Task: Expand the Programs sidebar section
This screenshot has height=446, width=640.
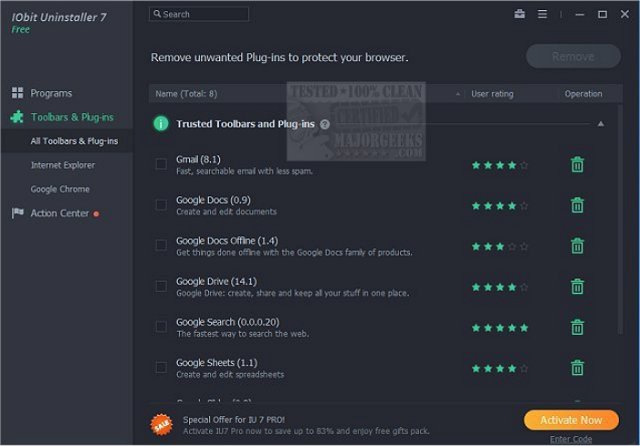Action: coord(51,93)
